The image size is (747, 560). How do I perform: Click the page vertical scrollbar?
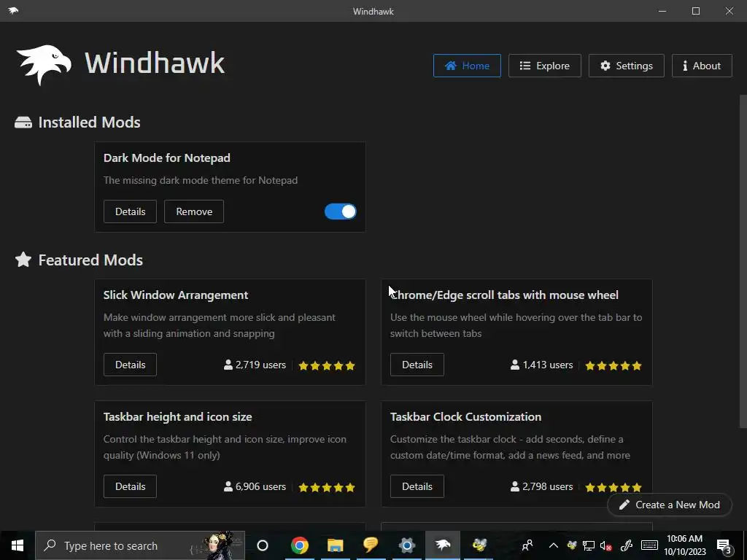(x=743, y=261)
